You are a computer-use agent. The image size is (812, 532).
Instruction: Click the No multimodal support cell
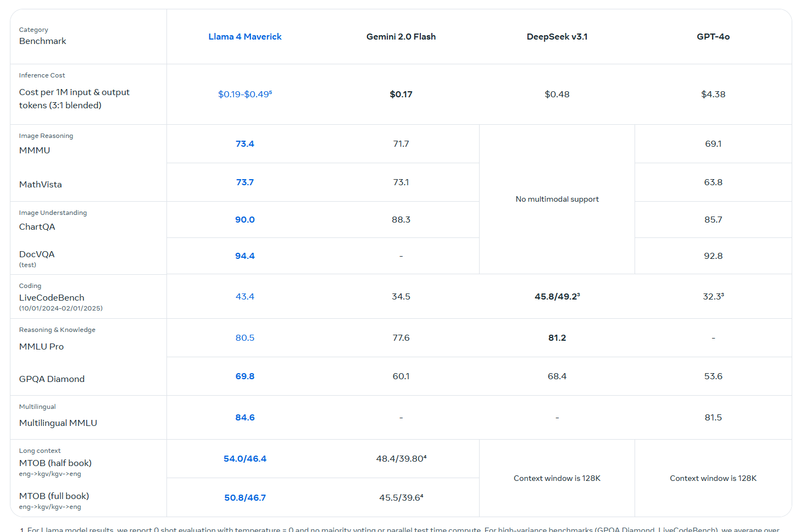point(557,199)
